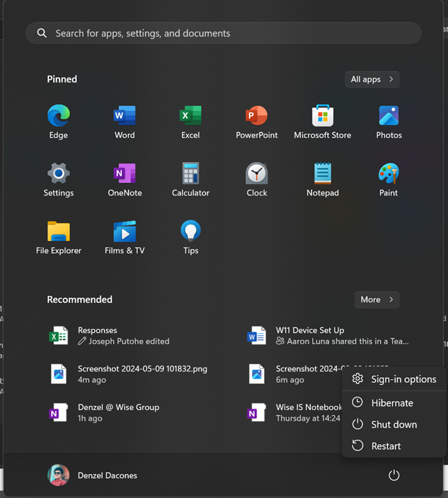Open the Clock app

(x=256, y=180)
